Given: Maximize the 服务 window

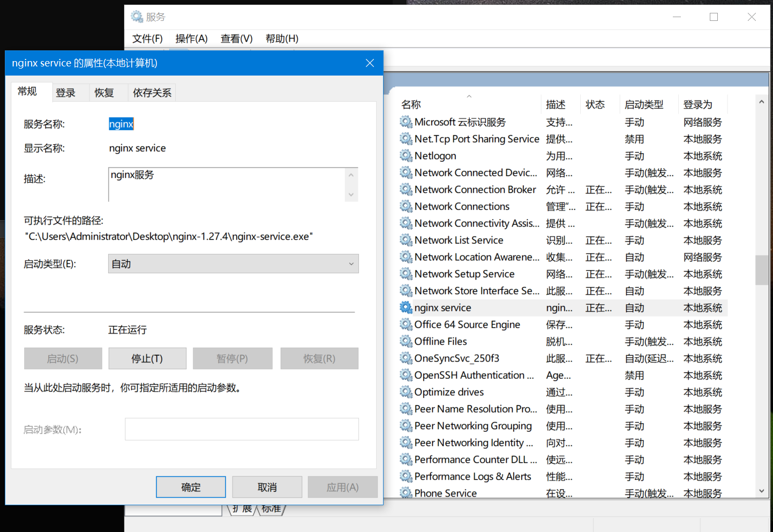Looking at the screenshot, I should 714,17.
